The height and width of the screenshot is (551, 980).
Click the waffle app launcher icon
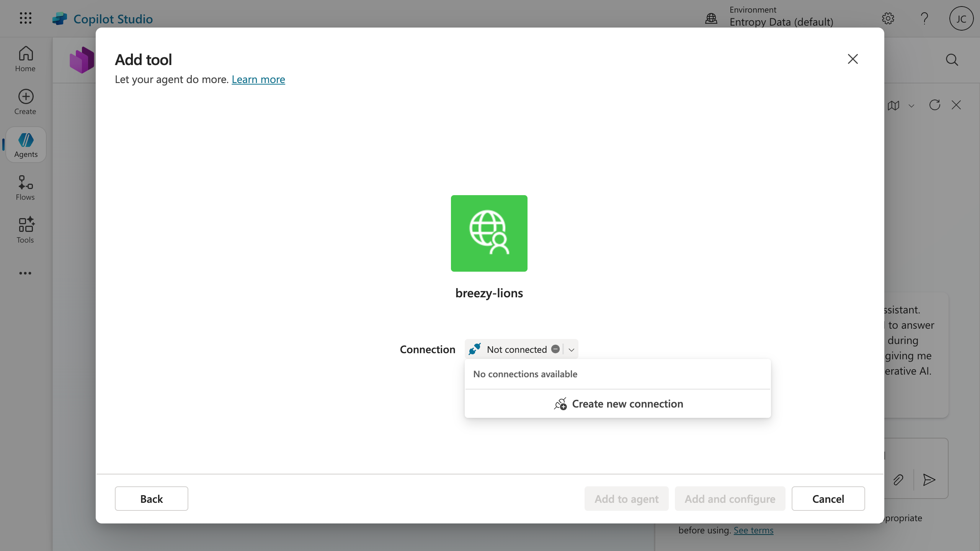[x=25, y=18]
